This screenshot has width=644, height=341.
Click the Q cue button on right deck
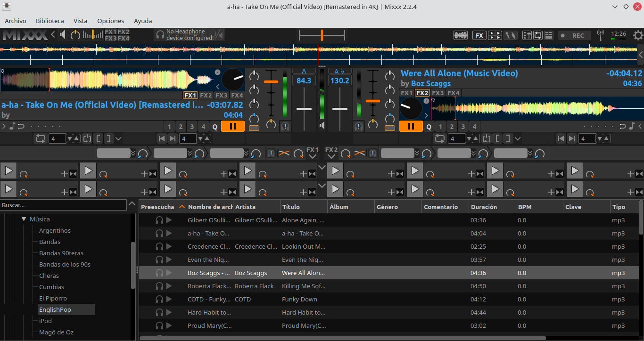(x=429, y=126)
